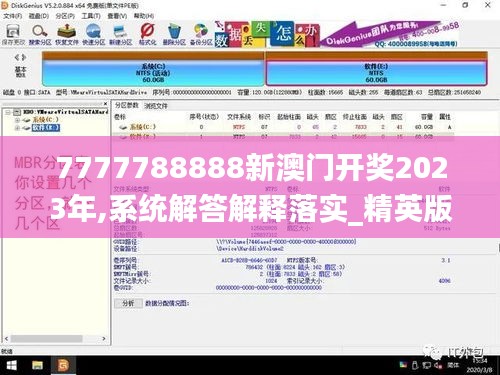Click the DiskGenius taskbar icon
The image size is (500, 375).
(x=63, y=366)
